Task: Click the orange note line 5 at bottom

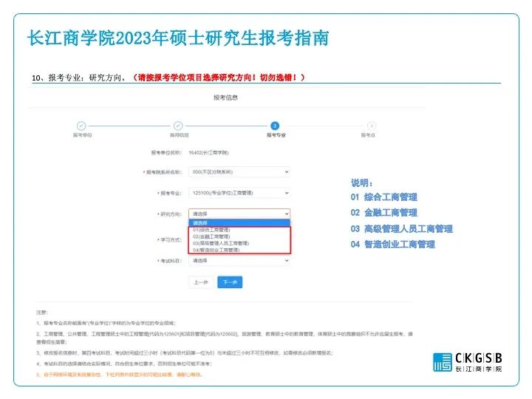Action: tap(120, 375)
